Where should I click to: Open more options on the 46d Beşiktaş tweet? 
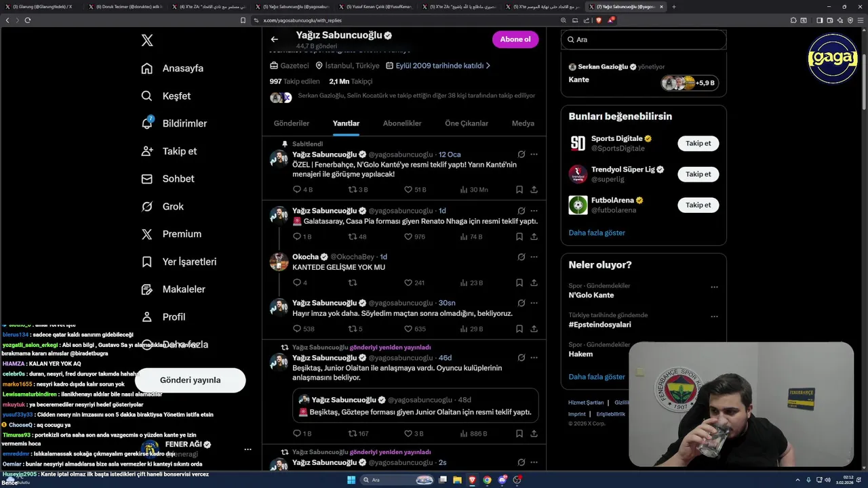[x=534, y=358]
